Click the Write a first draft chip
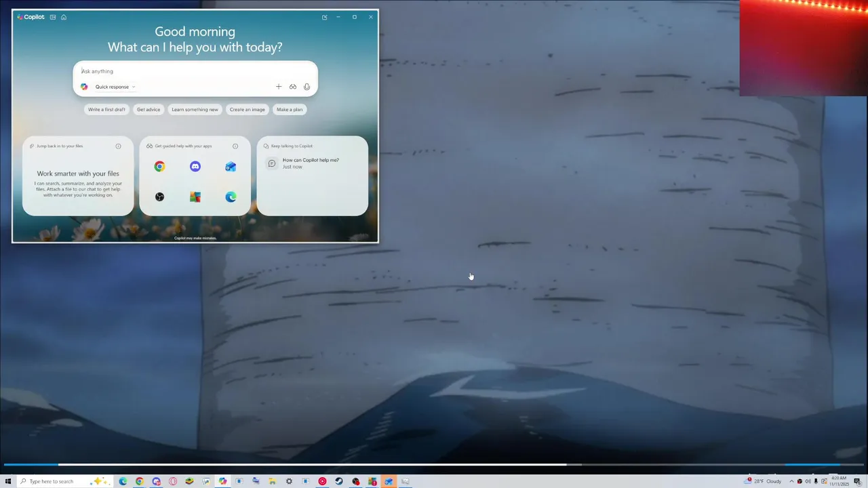 [x=106, y=109]
